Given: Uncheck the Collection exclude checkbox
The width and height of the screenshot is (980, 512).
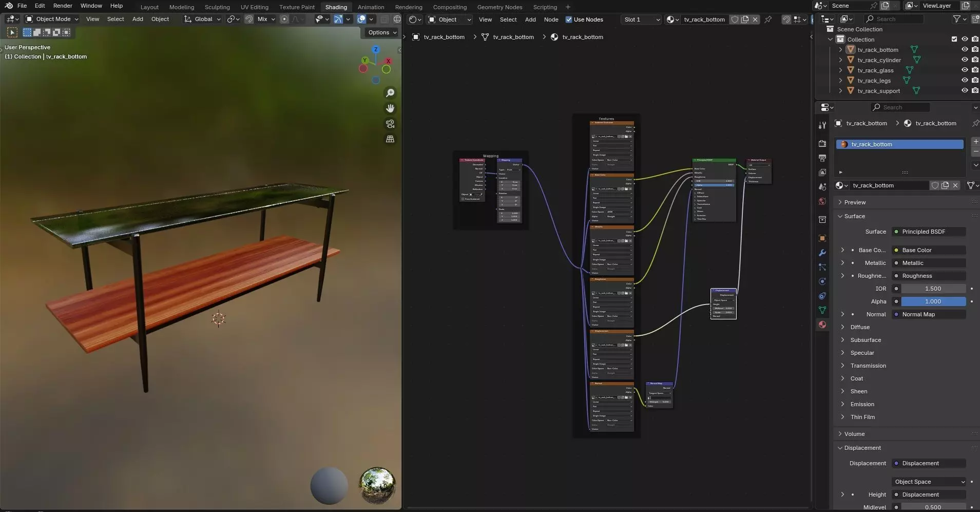Looking at the screenshot, I should 954,40.
